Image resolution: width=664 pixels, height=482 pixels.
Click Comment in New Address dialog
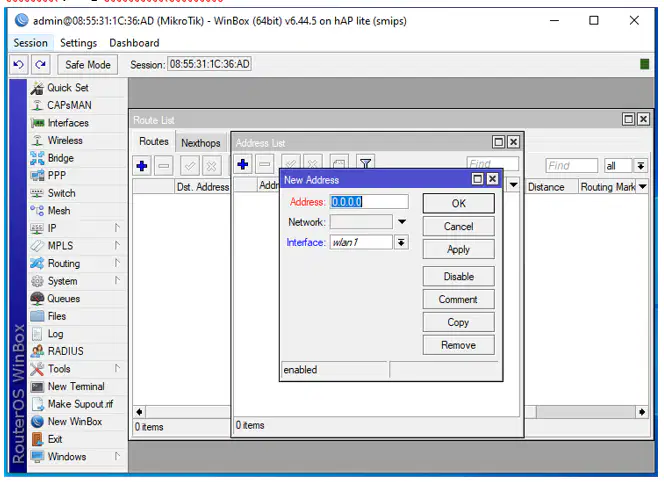click(459, 299)
